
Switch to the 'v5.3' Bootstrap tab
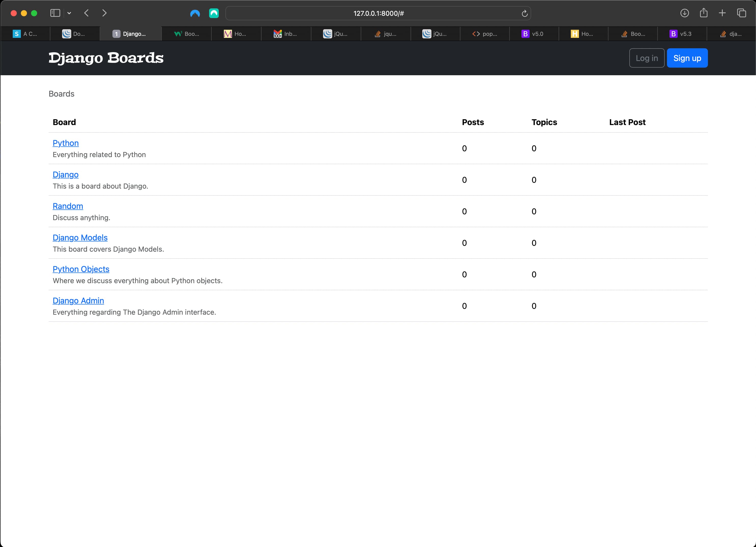682,34
